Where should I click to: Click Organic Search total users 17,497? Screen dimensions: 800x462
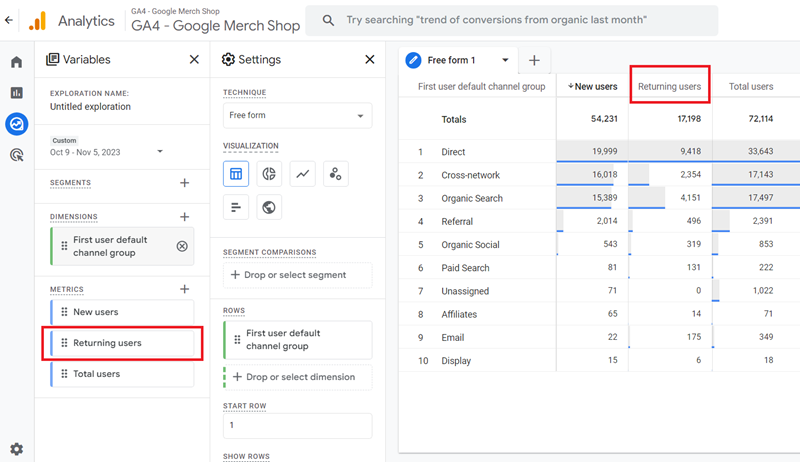(x=761, y=197)
